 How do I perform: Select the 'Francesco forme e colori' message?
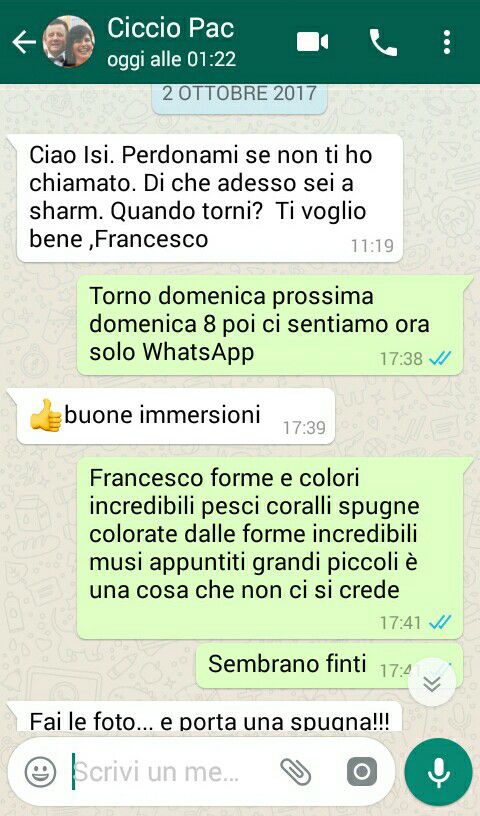coord(270,548)
